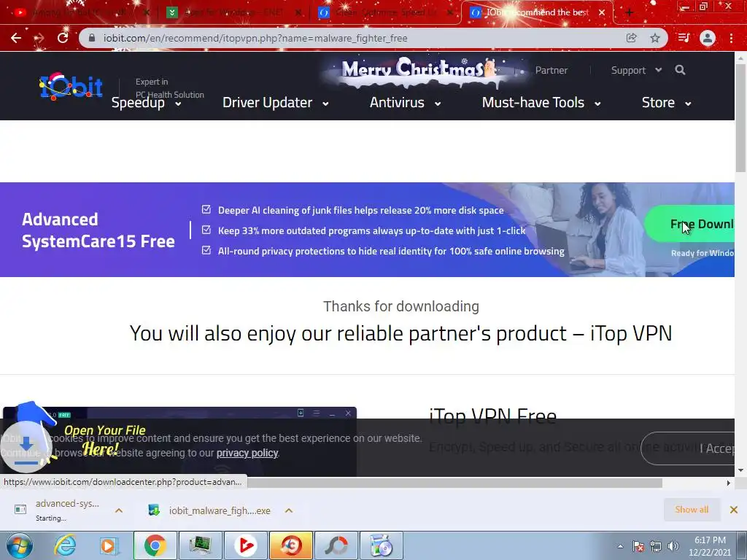The height and width of the screenshot is (560, 747).
Task: Accept cookies with I Accept button
Action: (x=687, y=448)
